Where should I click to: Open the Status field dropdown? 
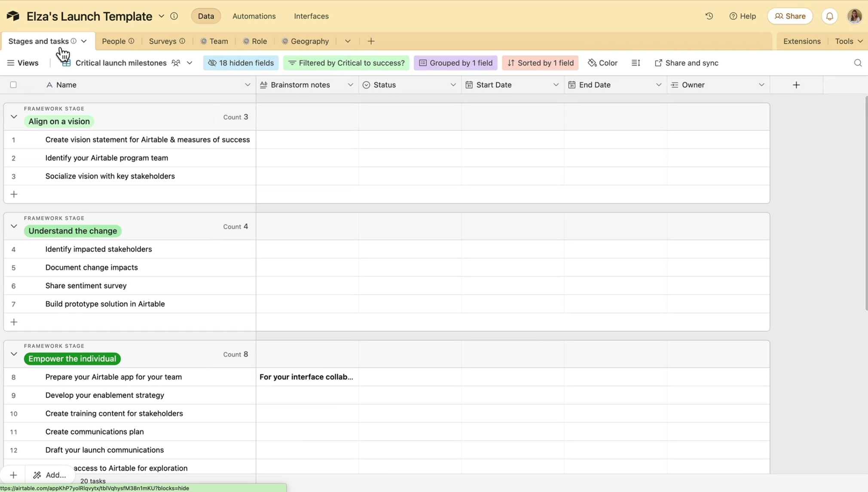453,85
